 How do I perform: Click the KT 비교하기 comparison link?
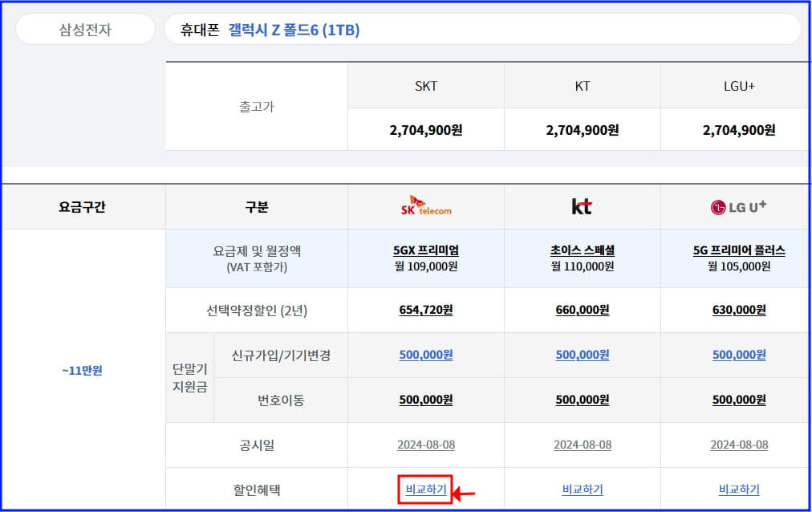coord(582,488)
